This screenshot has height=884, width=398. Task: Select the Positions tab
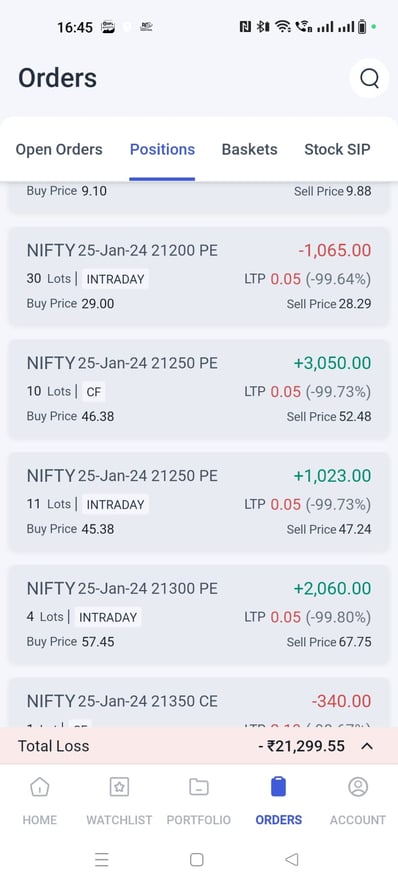pos(162,149)
